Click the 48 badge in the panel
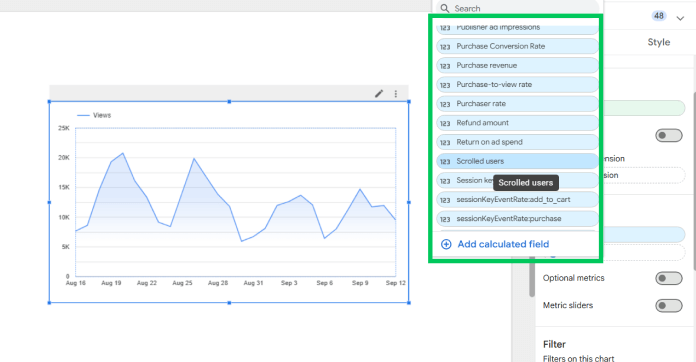The width and height of the screenshot is (696, 362). pos(659,16)
